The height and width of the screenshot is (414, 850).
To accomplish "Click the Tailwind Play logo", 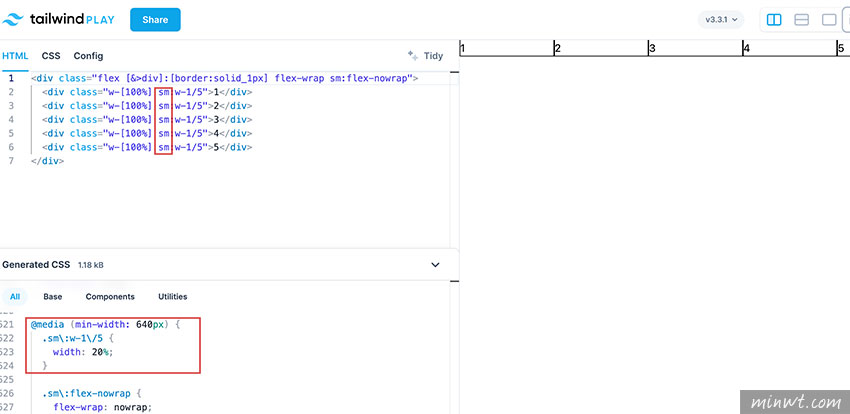I will coord(58,20).
